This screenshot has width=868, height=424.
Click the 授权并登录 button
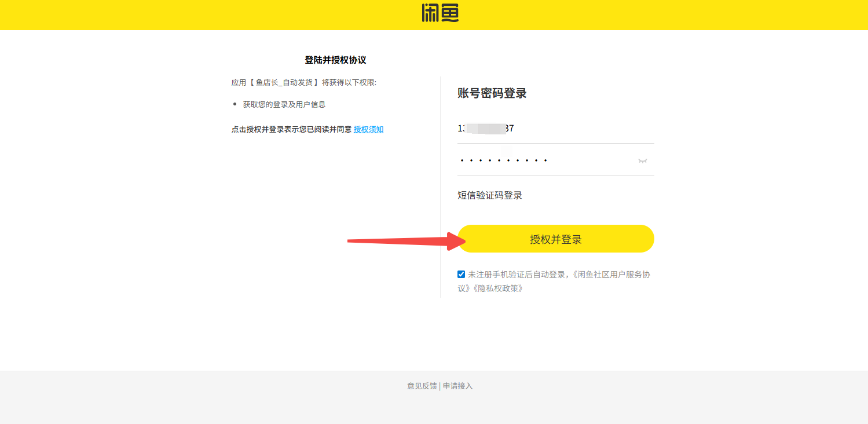click(556, 239)
